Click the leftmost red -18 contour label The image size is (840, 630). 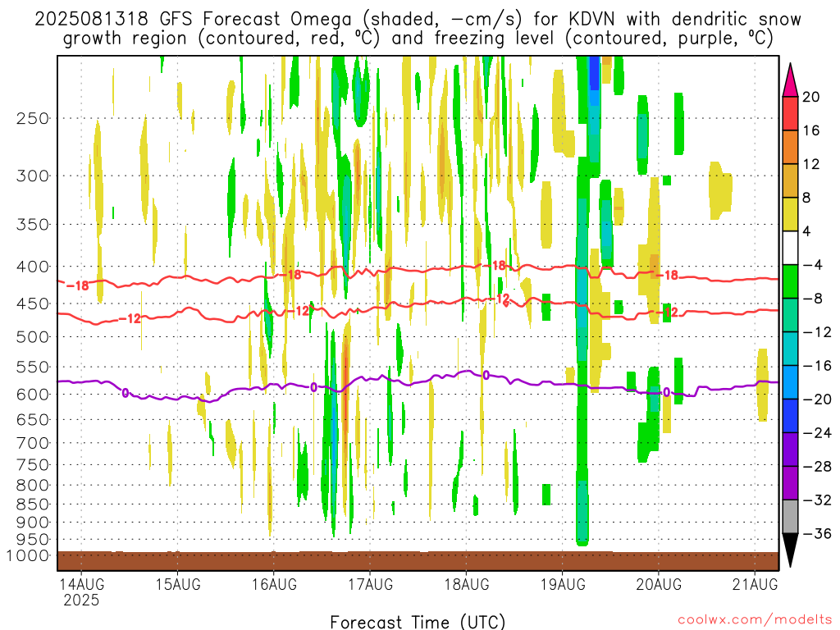click(78, 285)
